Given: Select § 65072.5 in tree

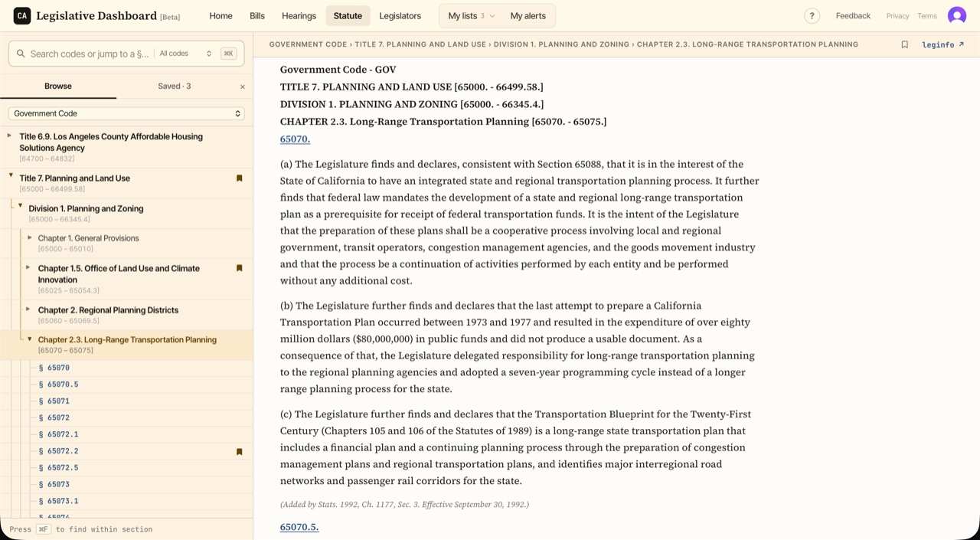Looking at the screenshot, I should [x=59, y=468].
